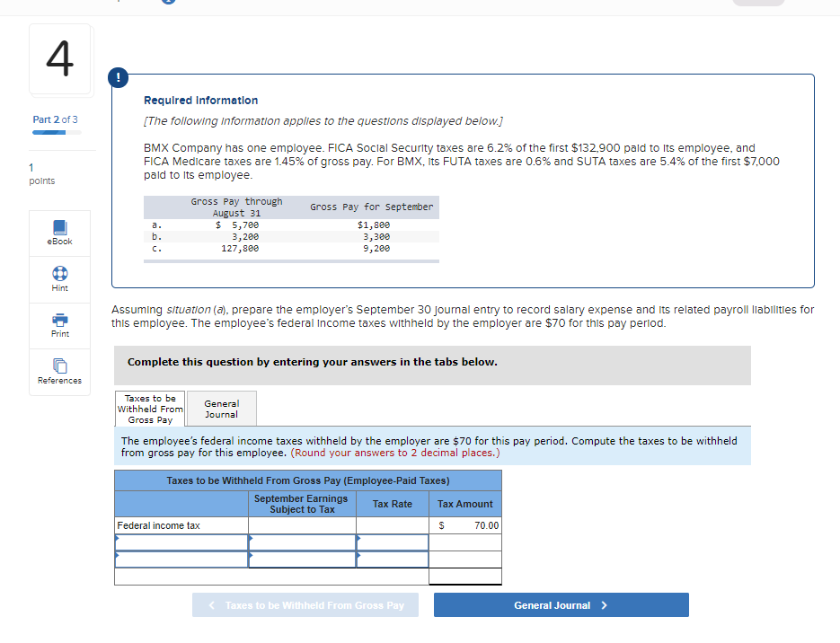840x643 pixels.
Task: Switch to the General Journal tab
Action: pyautogui.click(x=221, y=409)
